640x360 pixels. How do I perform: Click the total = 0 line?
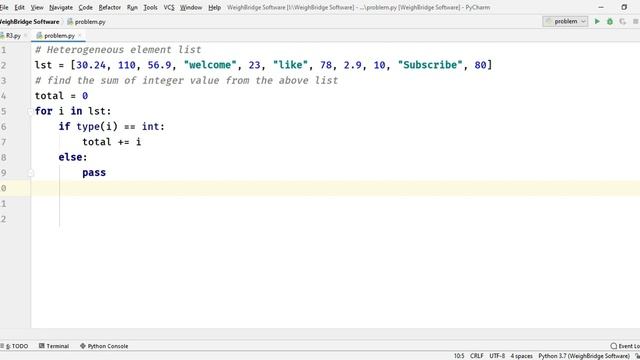(61, 96)
